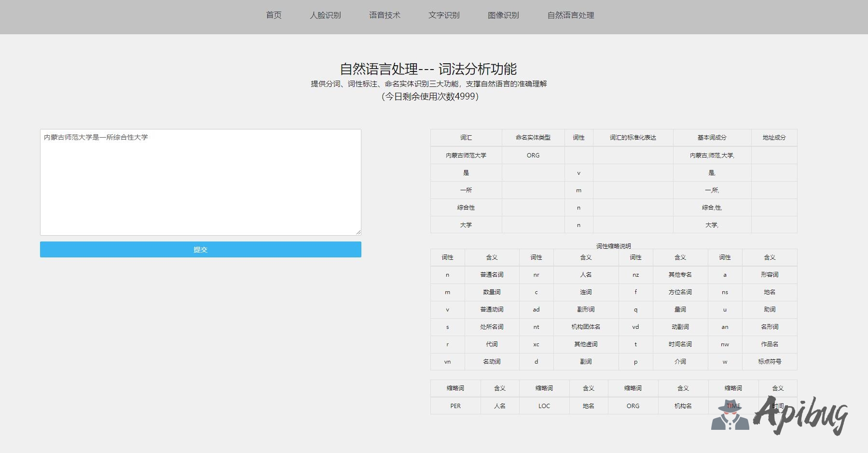Image resolution: width=868 pixels, height=453 pixels.
Task: Click the Apibug handwritten logo text
Action: (x=801, y=414)
